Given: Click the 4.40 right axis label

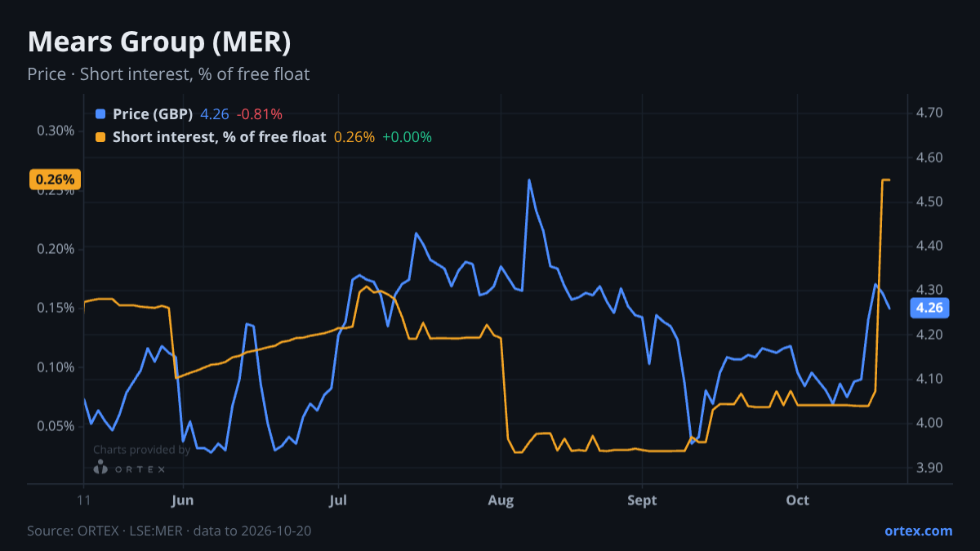Looking at the screenshot, I should click(x=930, y=246).
